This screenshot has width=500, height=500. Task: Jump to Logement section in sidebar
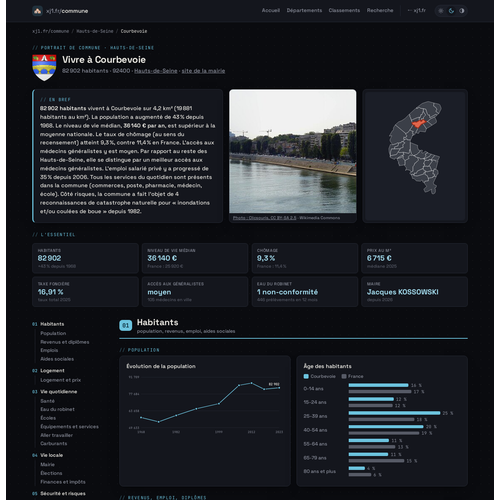(52, 371)
